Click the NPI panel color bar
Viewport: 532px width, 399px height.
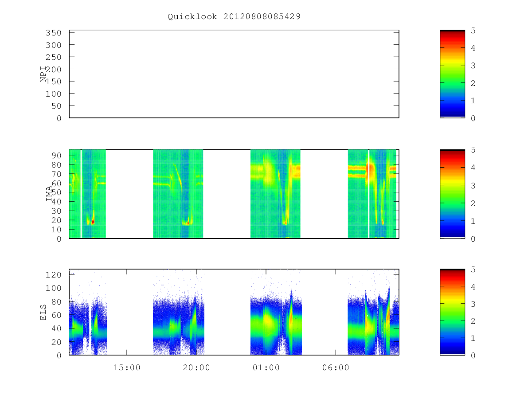[452, 74]
